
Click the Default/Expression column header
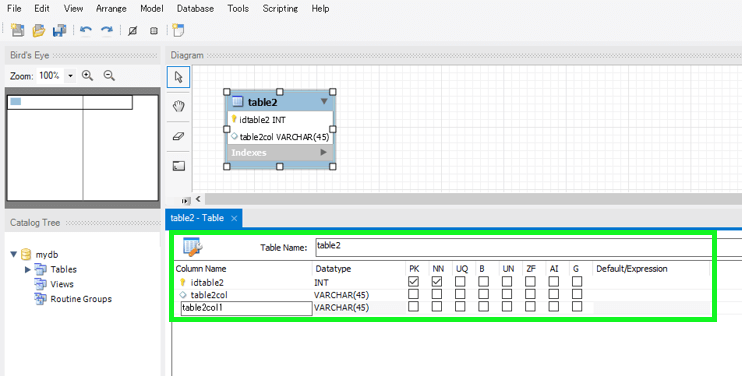point(632,269)
